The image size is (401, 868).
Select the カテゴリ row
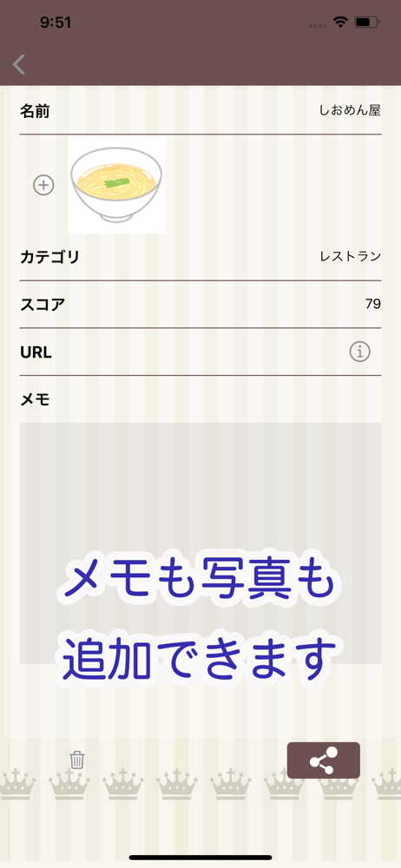click(200, 258)
